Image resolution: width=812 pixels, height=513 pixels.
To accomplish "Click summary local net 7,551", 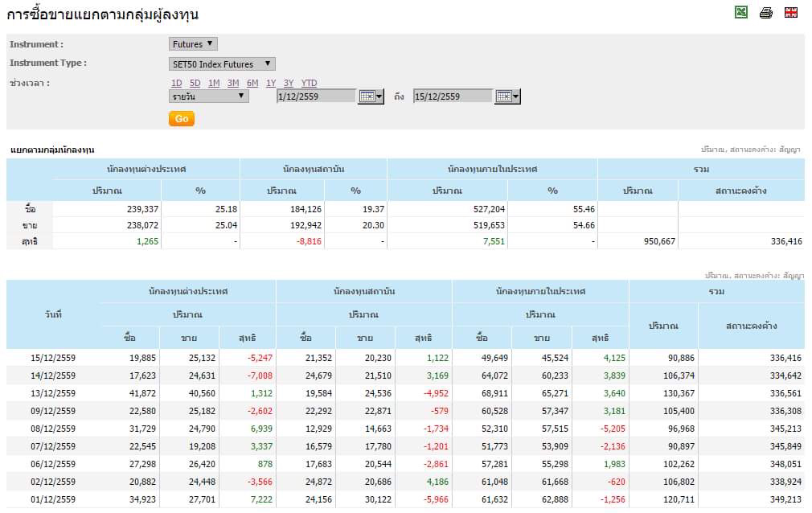I will click(494, 241).
